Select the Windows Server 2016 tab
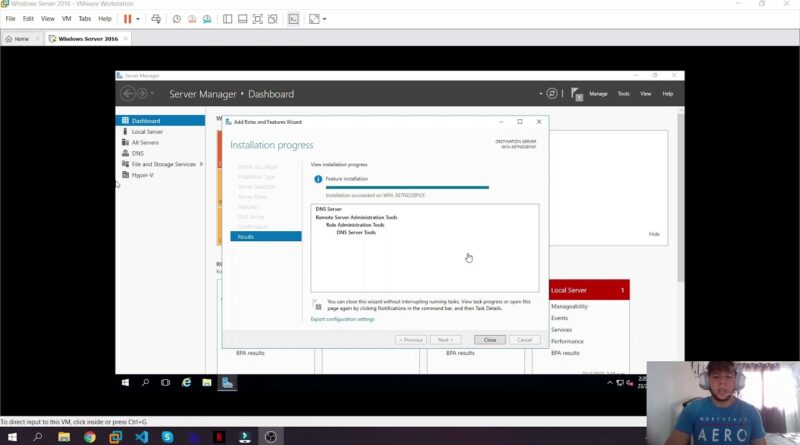Screen dimensions: 800x445 click(88, 39)
